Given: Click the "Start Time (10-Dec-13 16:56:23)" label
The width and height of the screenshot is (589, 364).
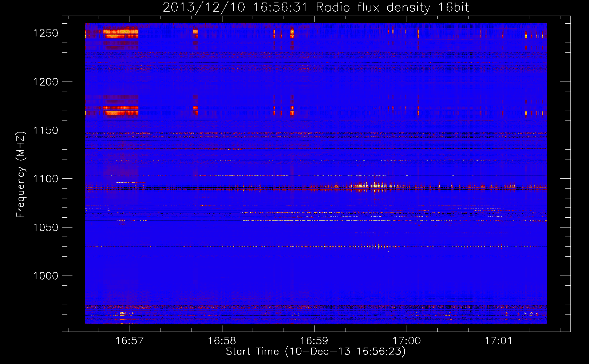Looking at the screenshot, I should pyautogui.click(x=316, y=352).
